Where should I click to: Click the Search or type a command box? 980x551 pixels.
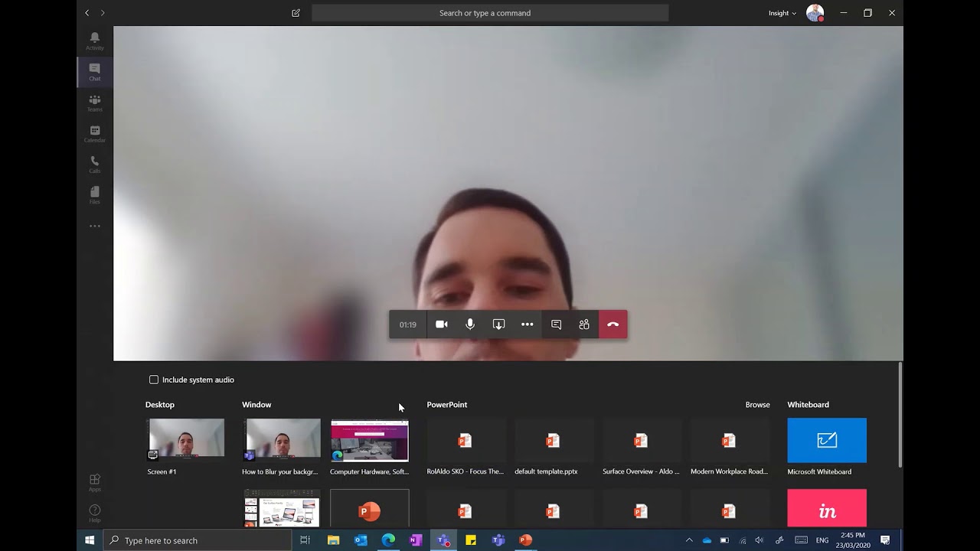click(490, 13)
